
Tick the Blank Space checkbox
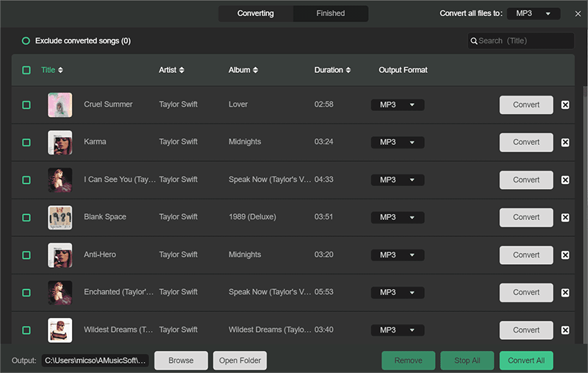point(26,217)
